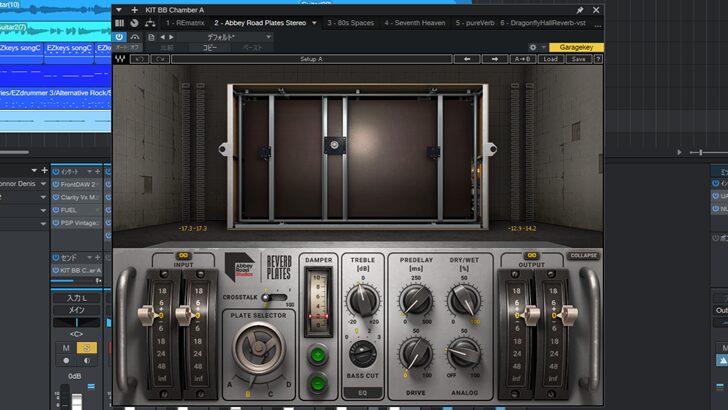Click the Waves logo icon
Screen dimensions: 728x410
(x=120, y=59)
